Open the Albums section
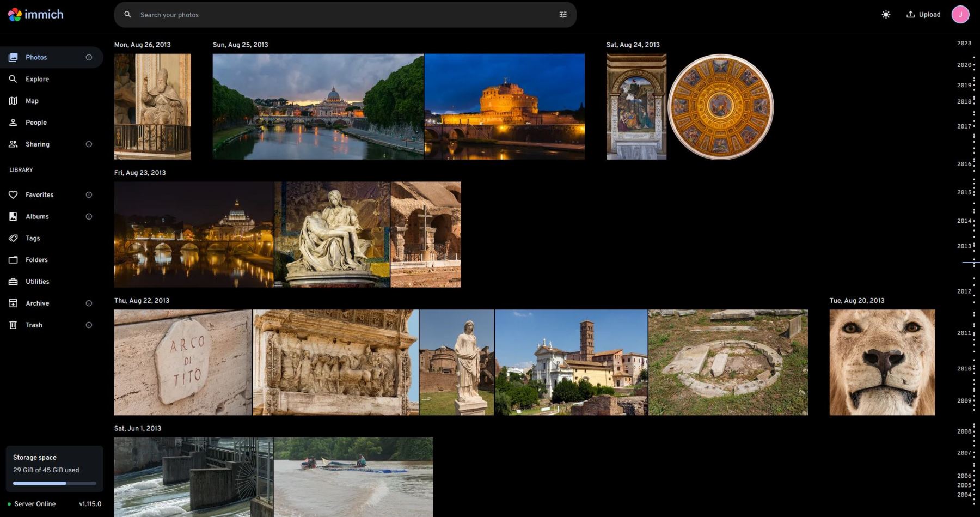This screenshot has width=980, height=517. coord(37,216)
